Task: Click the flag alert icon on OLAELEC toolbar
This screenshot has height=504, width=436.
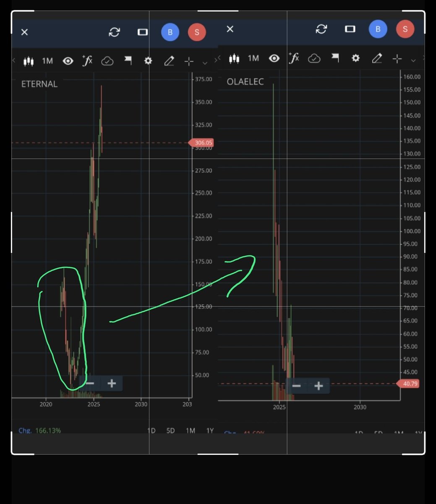Action: [335, 58]
